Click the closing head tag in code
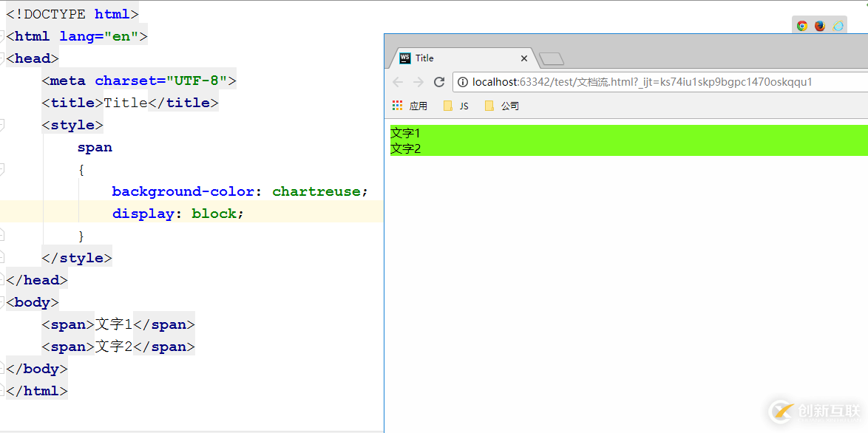868x433 pixels. pos(37,280)
